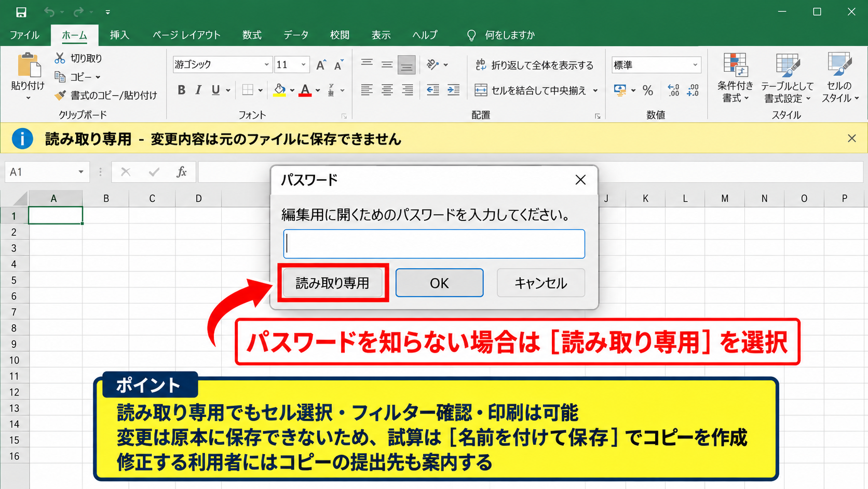Click the decrease indent icon
Image resolution: width=868 pixels, height=489 pixels.
pos(432,90)
